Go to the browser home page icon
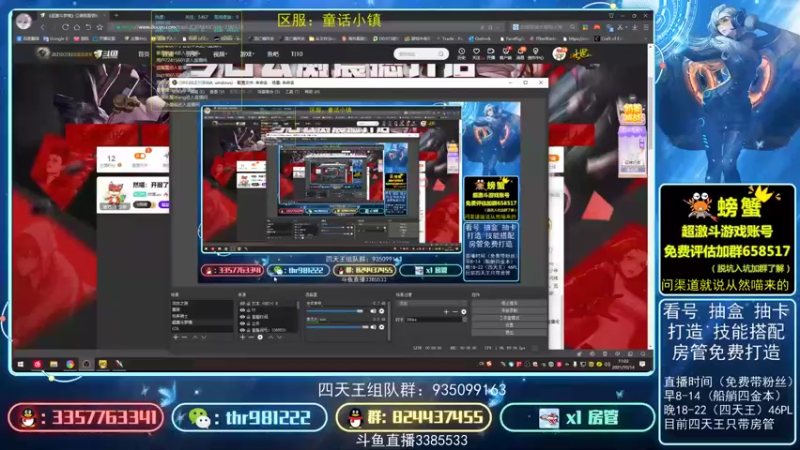Image resolution: width=800 pixels, height=450 pixels. (x=77, y=27)
